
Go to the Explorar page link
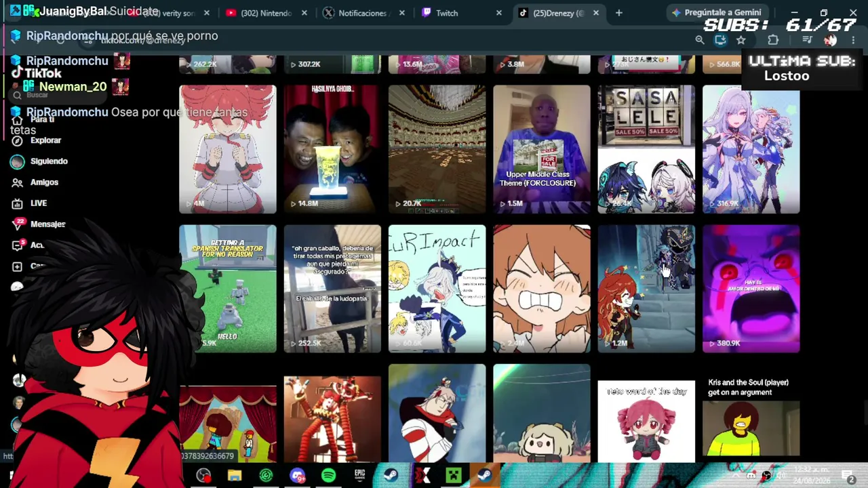[45, 140]
